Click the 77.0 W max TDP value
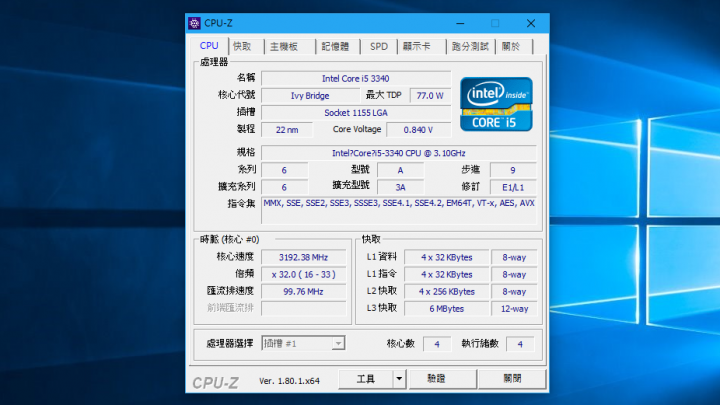720x405 pixels. click(x=430, y=96)
